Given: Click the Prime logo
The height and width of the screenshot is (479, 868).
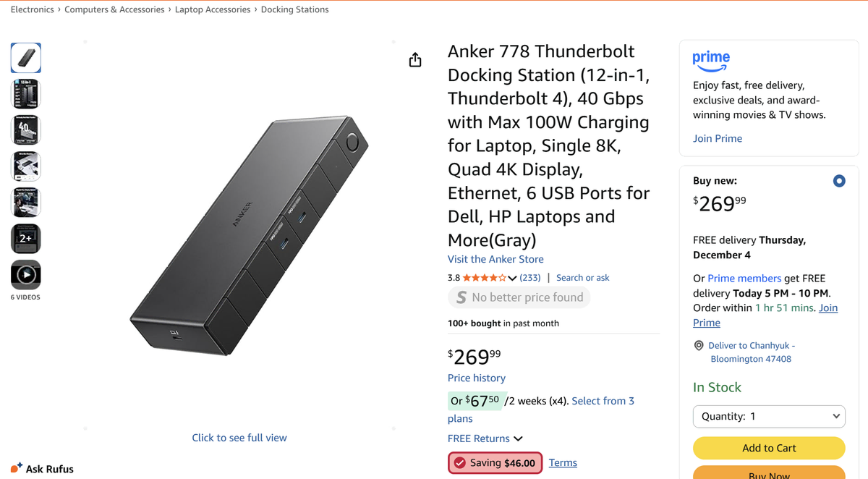Looking at the screenshot, I should click(711, 61).
